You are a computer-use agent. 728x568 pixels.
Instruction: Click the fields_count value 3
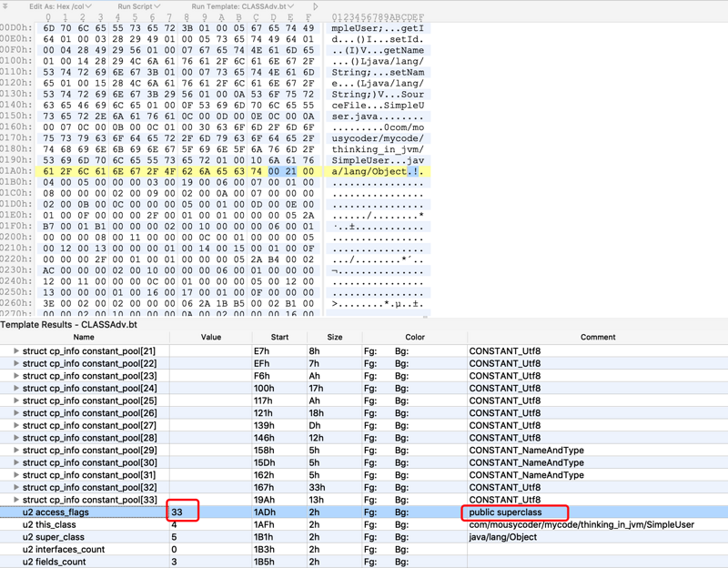[x=174, y=562]
